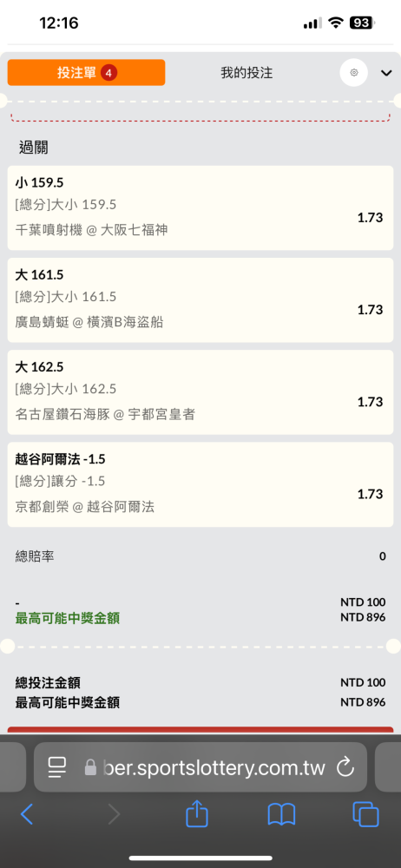Tap the forward arrow in Safari toolbar
This screenshot has width=401, height=868.
(x=114, y=814)
